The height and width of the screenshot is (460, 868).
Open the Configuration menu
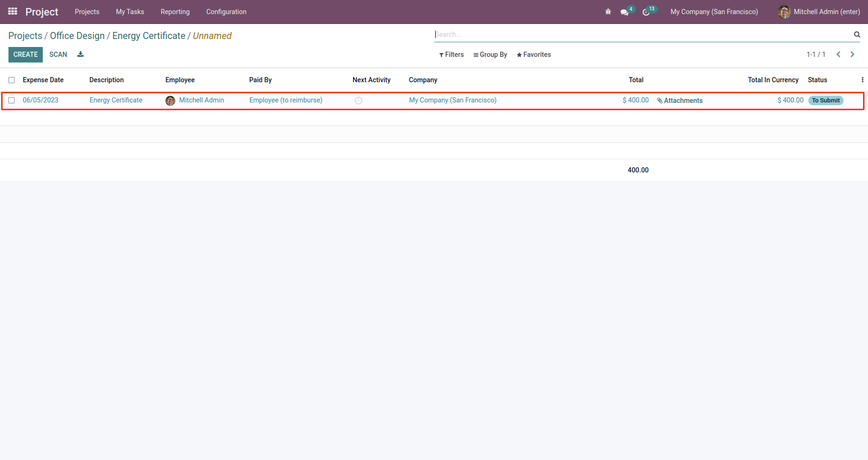(x=226, y=12)
